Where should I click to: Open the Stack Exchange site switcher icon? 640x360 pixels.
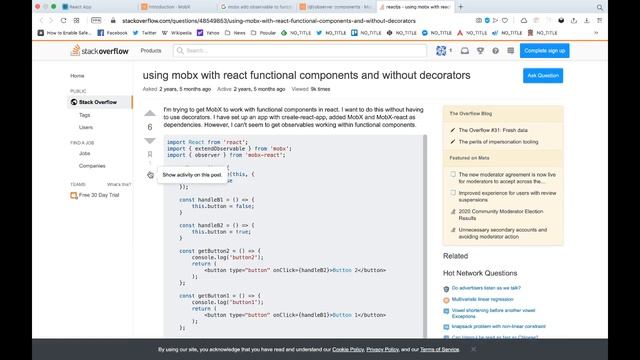[510, 51]
